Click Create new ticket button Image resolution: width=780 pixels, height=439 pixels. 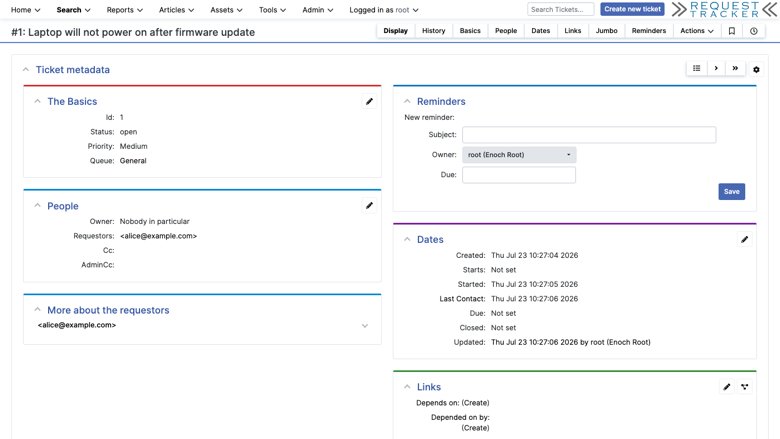[x=632, y=9]
